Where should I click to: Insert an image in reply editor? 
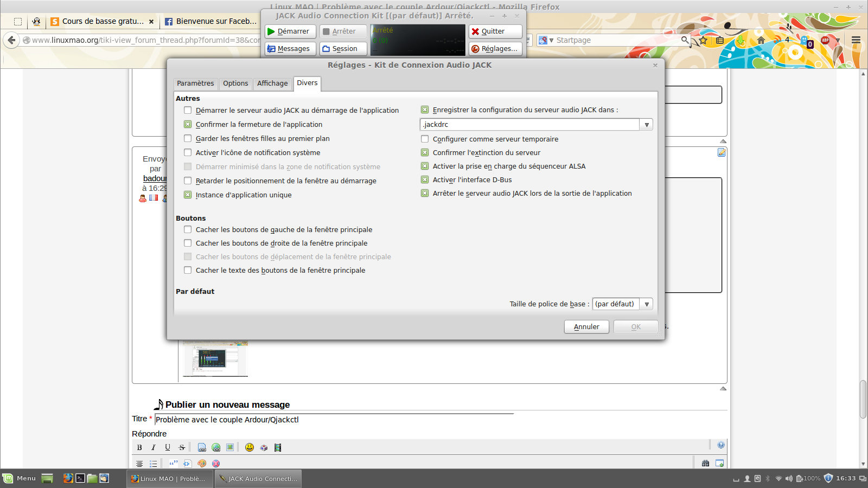click(x=230, y=447)
